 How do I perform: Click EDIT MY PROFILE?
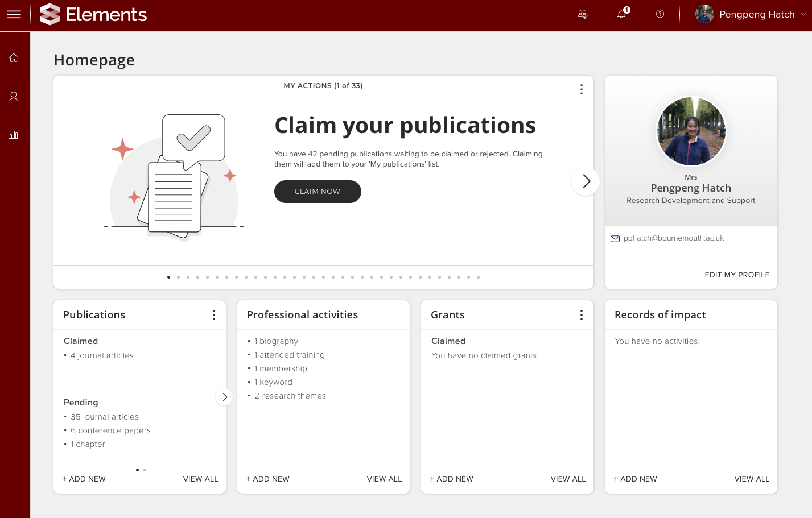[x=737, y=275]
